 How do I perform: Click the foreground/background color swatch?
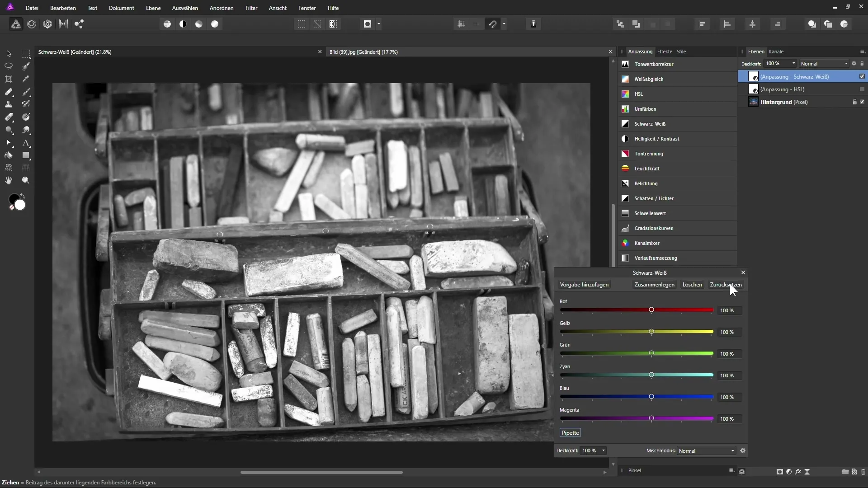click(x=17, y=202)
